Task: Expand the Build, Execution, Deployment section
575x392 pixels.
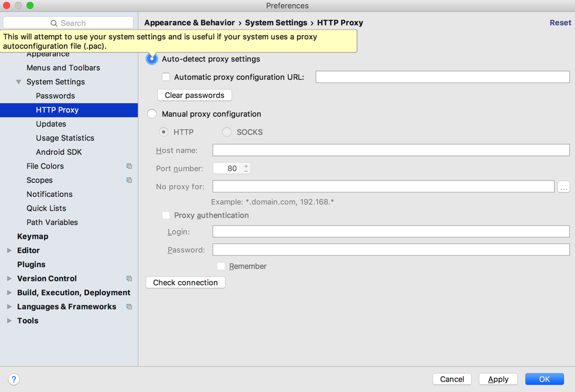Action: pyautogui.click(x=9, y=293)
